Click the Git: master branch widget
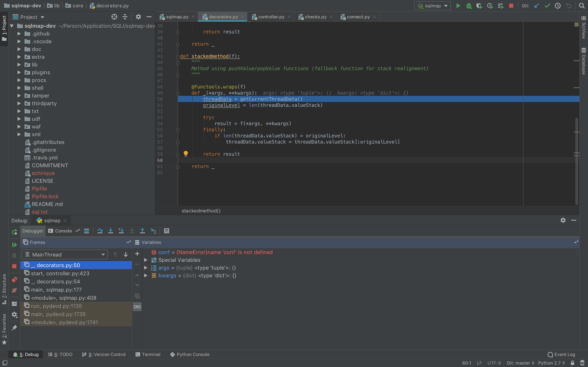Viewport: 588px width, 367px height. click(520, 363)
